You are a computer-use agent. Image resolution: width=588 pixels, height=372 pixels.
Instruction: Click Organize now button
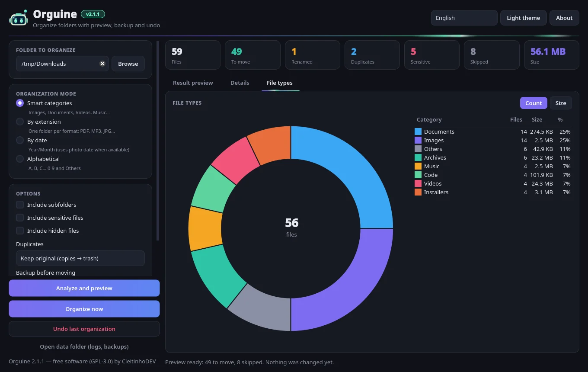(x=84, y=309)
